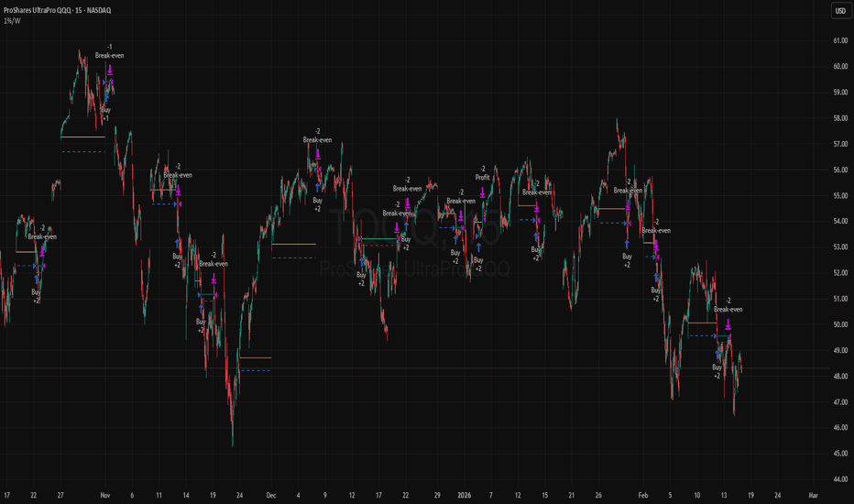Select the Buy +1 trade label
This screenshot has width=854, height=504.
(105, 113)
